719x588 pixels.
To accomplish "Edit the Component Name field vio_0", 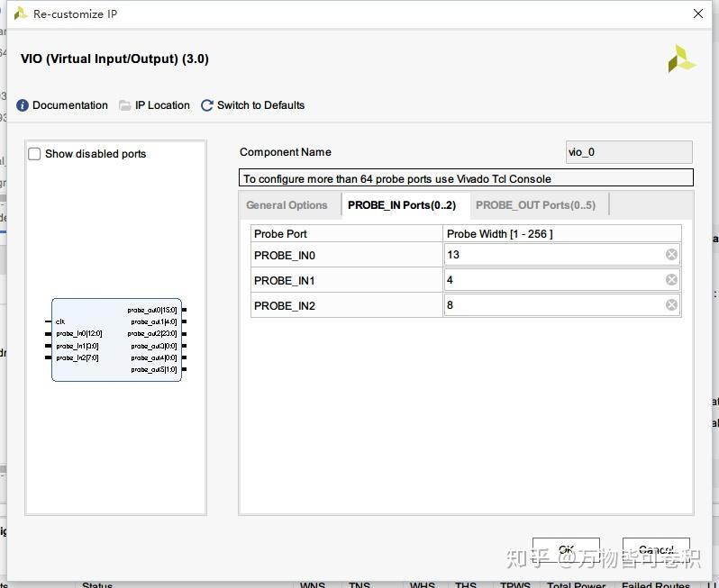I will [629, 152].
